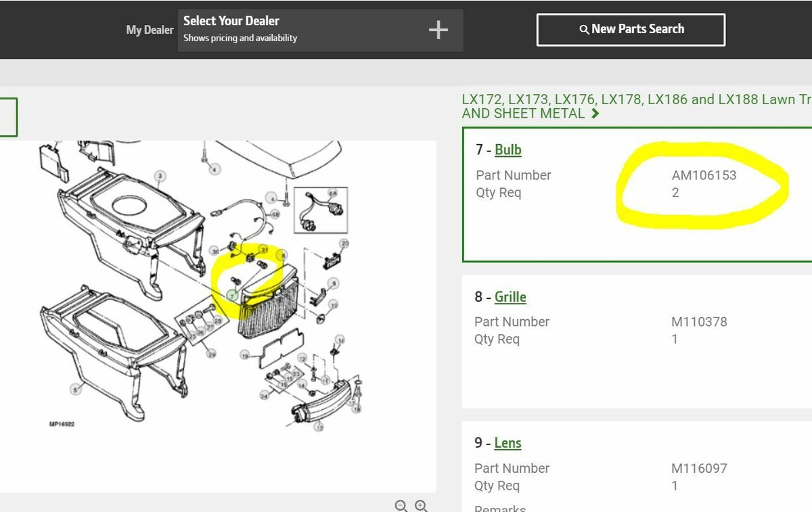Select callout 10 on the diagram
Screen dimensions: 812x512
[x=334, y=306]
